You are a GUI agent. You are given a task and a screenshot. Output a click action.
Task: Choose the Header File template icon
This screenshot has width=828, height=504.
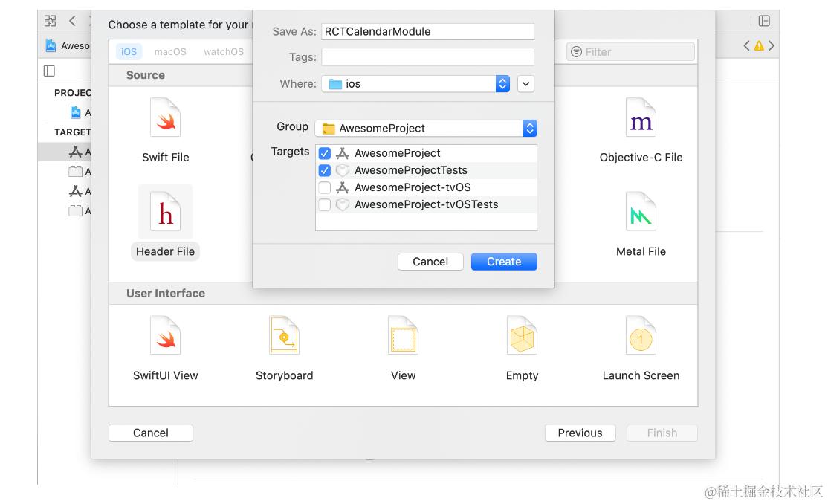[x=165, y=212]
